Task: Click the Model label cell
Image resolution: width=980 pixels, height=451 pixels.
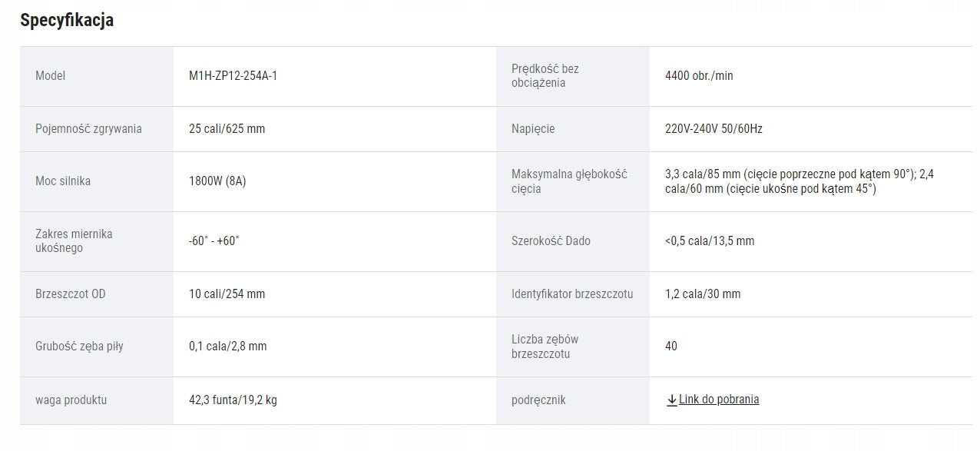Action: pyautogui.click(x=97, y=76)
